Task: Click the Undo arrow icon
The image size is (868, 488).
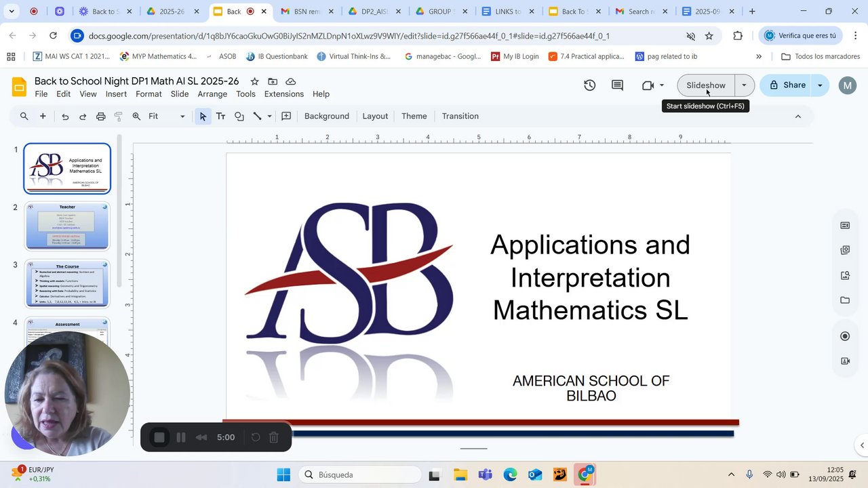Action: tap(65, 117)
